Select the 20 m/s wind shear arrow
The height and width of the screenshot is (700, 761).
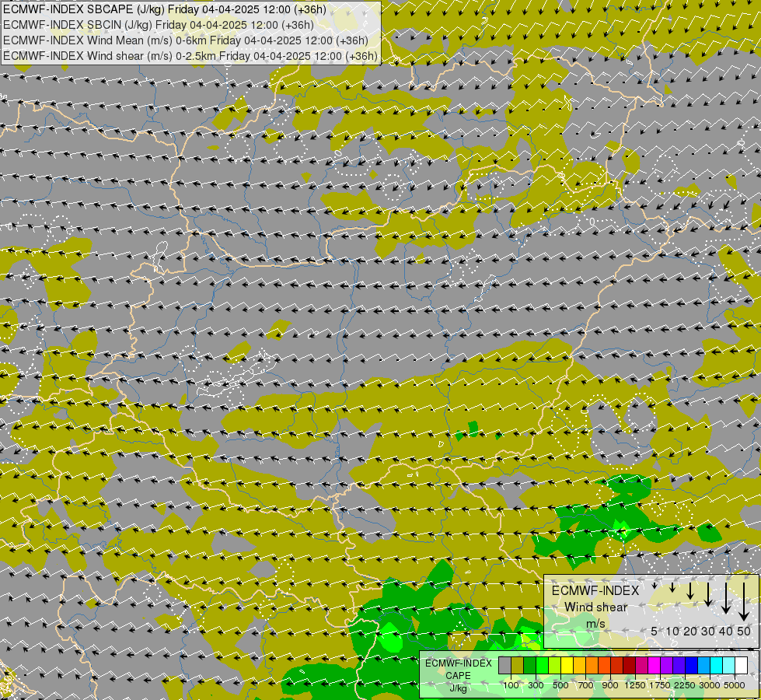coord(690,590)
